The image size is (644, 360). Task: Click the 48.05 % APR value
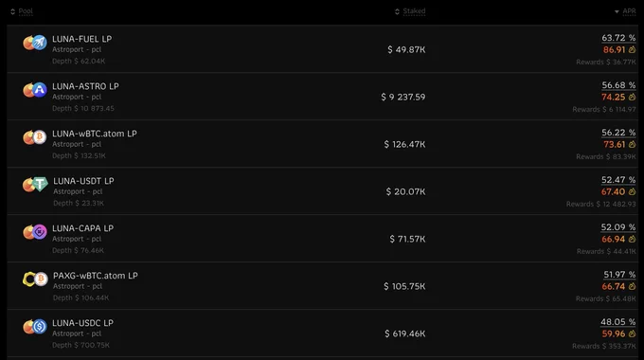tap(618, 322)
